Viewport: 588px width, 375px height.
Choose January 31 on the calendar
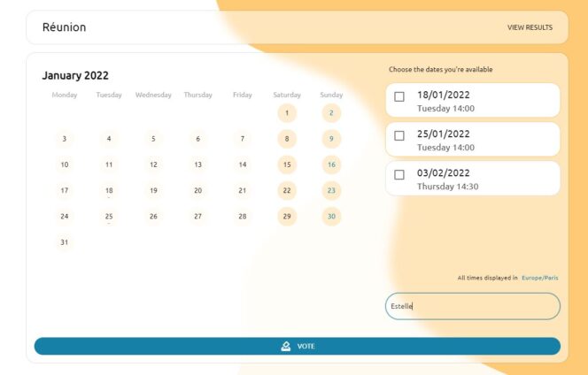(64, 241)
